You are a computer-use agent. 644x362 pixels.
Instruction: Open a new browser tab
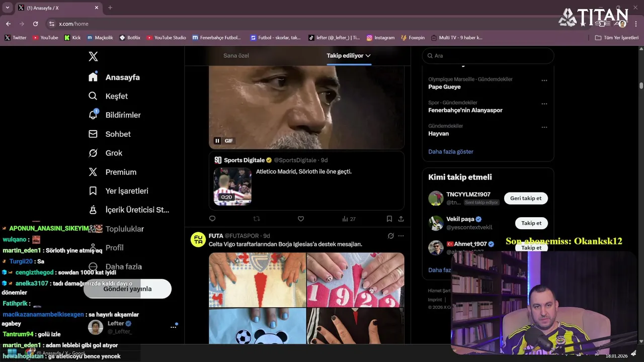110,8
